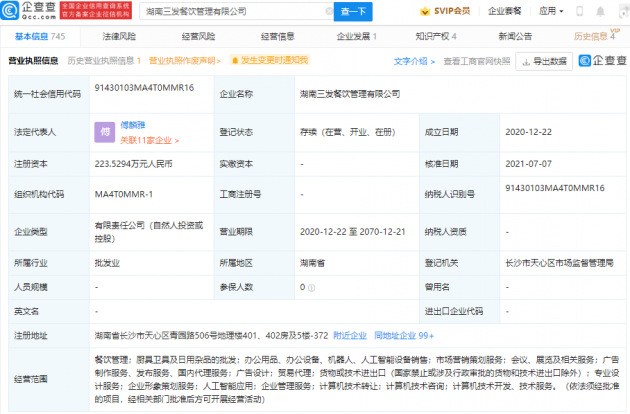Expand the 文字介绍 section
The width and height of the screenshot is (630, 414).
[415, 60]
